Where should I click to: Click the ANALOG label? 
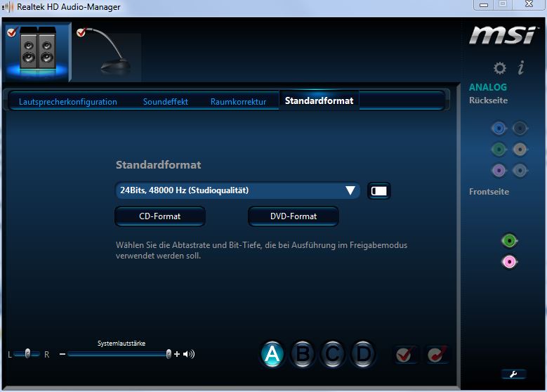pyautogui.click(x=488, y=87)
